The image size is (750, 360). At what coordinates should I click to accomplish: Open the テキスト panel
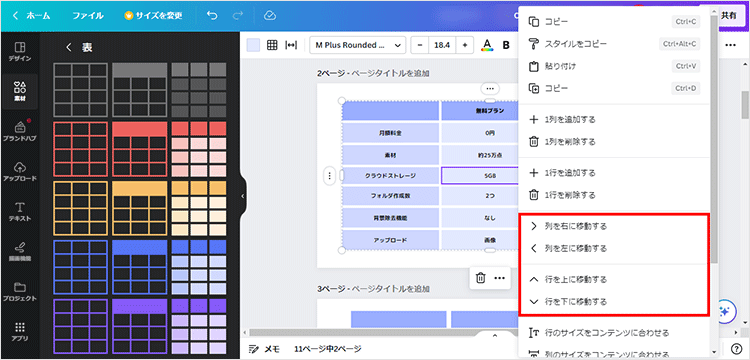[x=20, y=211]
